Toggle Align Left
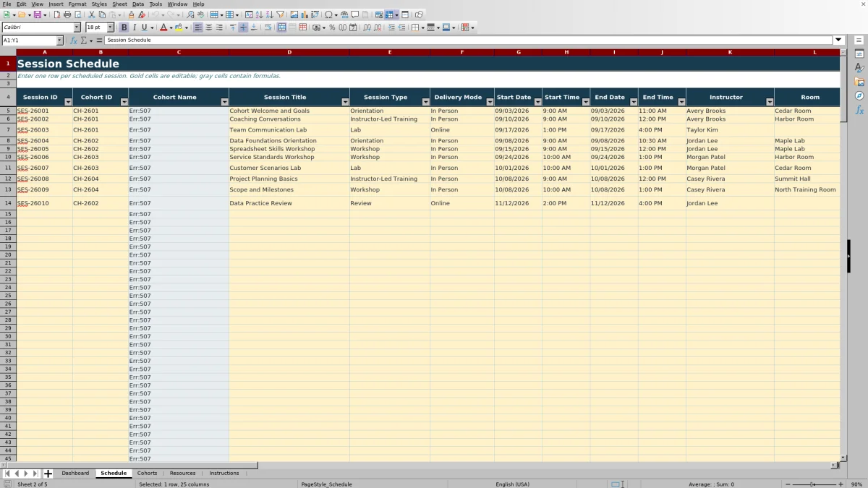This screenshot has width=868, height=488. [197, 27]
